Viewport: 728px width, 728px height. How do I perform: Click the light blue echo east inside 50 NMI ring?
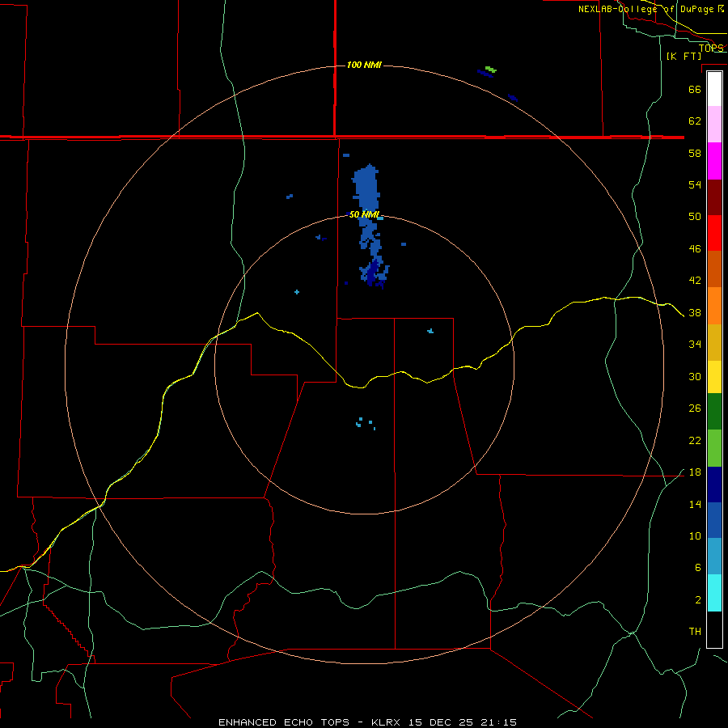pyautogui.click(x=430, y=331)
